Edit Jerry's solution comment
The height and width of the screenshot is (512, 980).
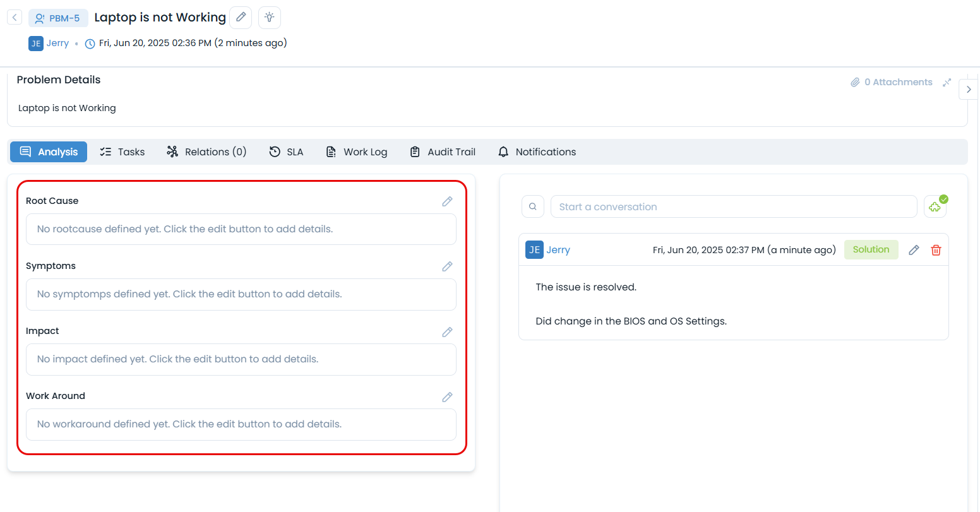914,250
